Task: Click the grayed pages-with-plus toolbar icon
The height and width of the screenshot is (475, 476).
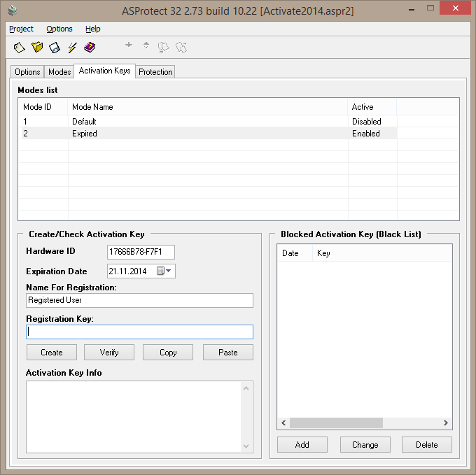Action: click(181, 48)
